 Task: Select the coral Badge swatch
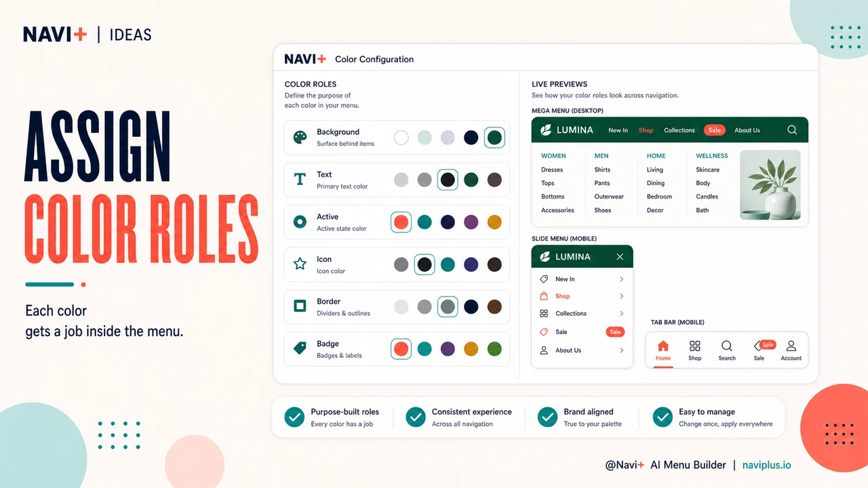click(401, 348)
